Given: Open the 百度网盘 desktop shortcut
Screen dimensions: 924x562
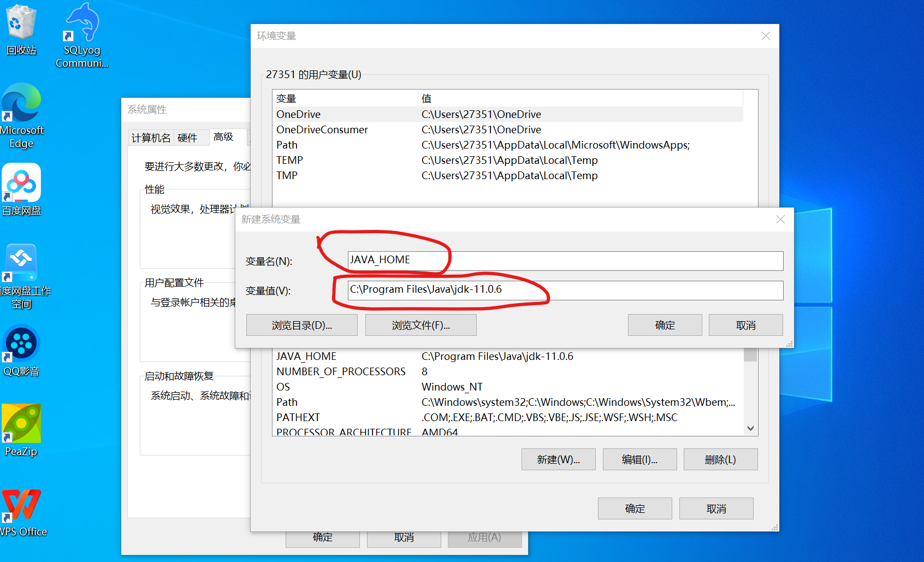Looking at the screenshot, I should [x=21, y=190].
